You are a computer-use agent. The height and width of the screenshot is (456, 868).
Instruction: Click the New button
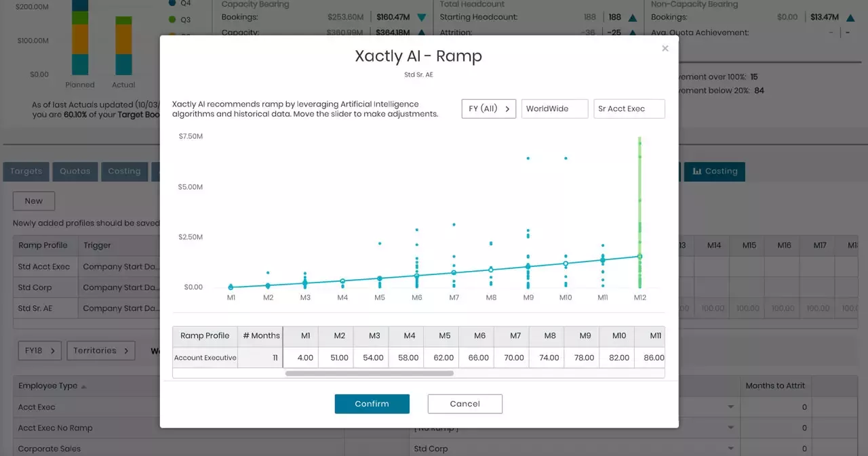point(34,201)
